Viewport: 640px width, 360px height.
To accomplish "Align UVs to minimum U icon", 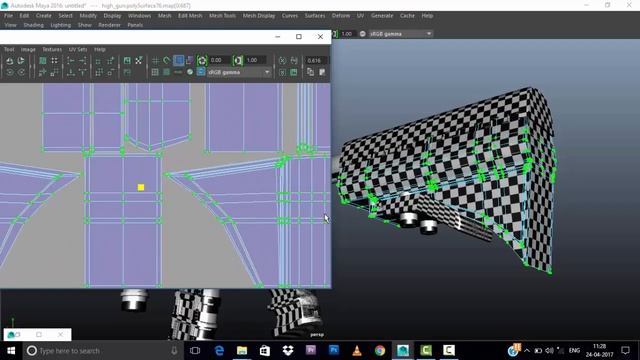I will click(71, 61).
